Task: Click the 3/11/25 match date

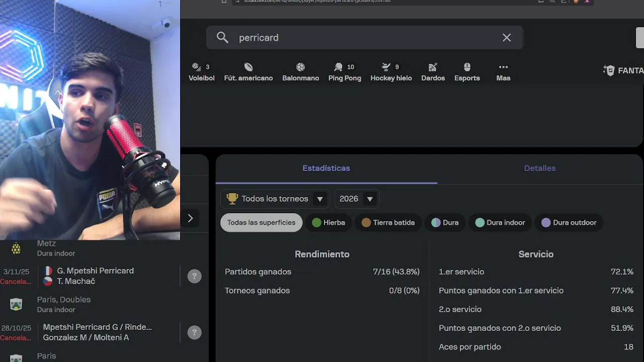Action: [16, 271]
